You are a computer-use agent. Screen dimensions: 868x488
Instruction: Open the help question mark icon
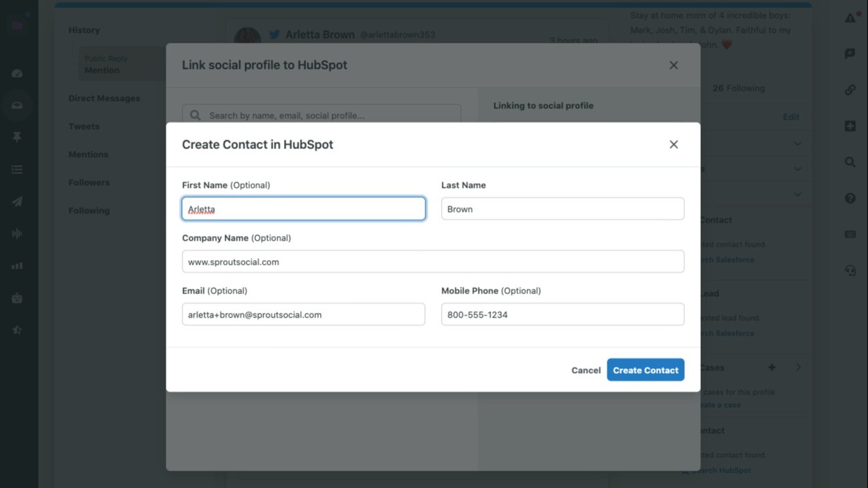point(850,198)
